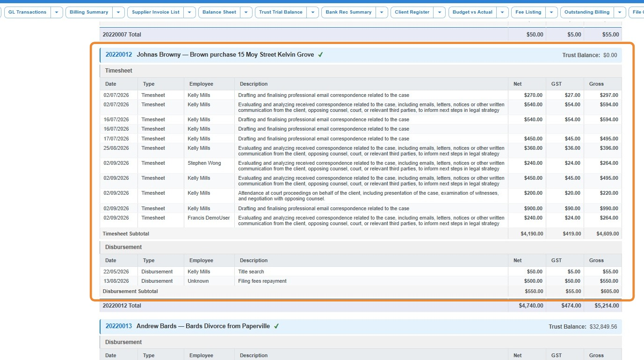
Task: Click the Disbursement Subtotal $605.00 gross value
Action: pos(610,291)
